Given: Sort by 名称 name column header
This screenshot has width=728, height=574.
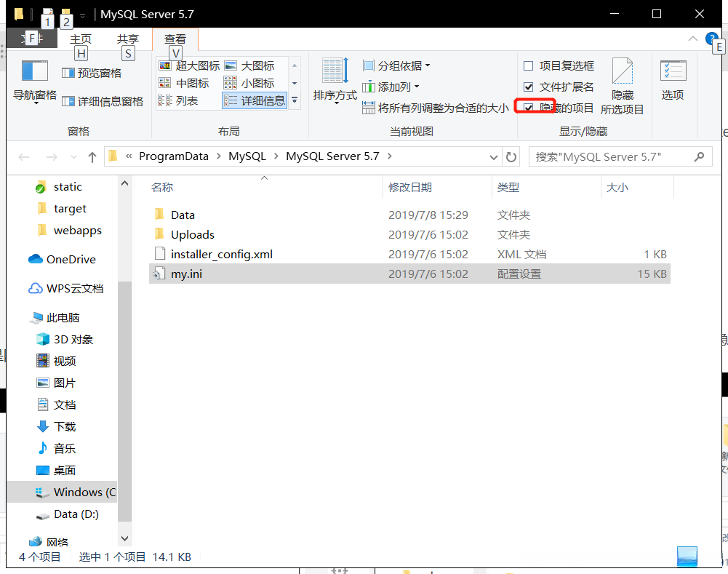Looking at the screenshot, I should point(264,187).
